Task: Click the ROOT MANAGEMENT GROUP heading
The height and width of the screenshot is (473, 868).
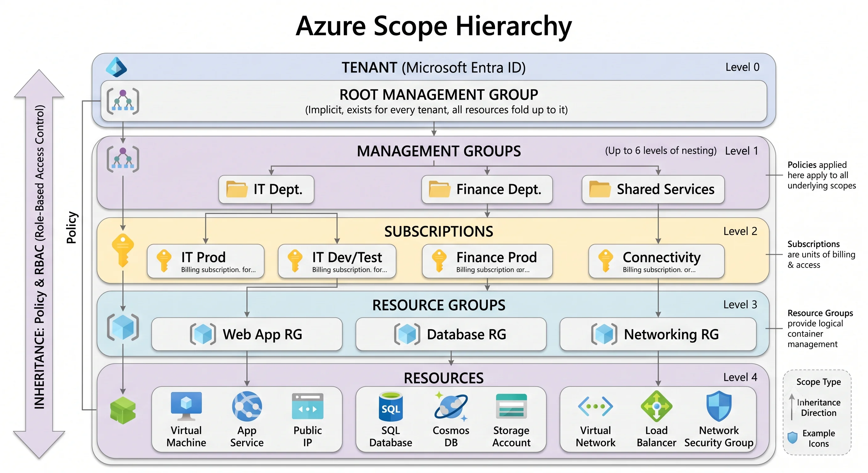Action: 439,95
